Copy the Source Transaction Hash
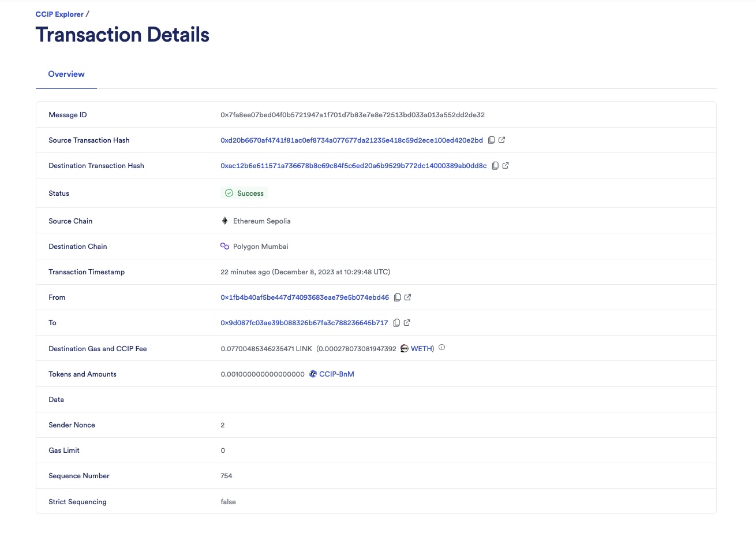756x536 pixels. pos(492,140)
